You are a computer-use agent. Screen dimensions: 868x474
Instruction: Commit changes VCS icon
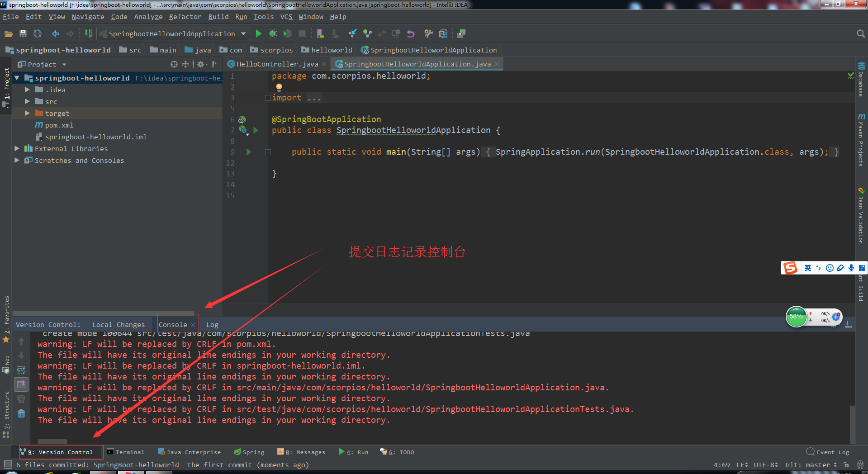367,33
